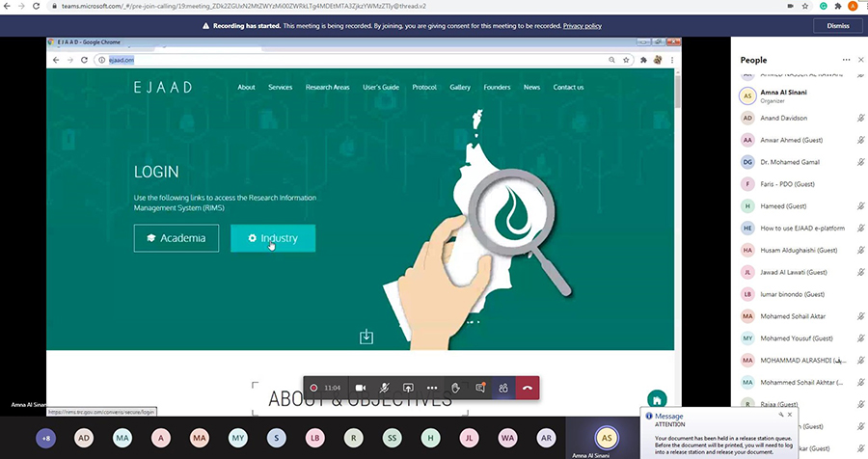Click the recording indicator dot
This screenshot has height=459, width=868.
tap(313, 389)
